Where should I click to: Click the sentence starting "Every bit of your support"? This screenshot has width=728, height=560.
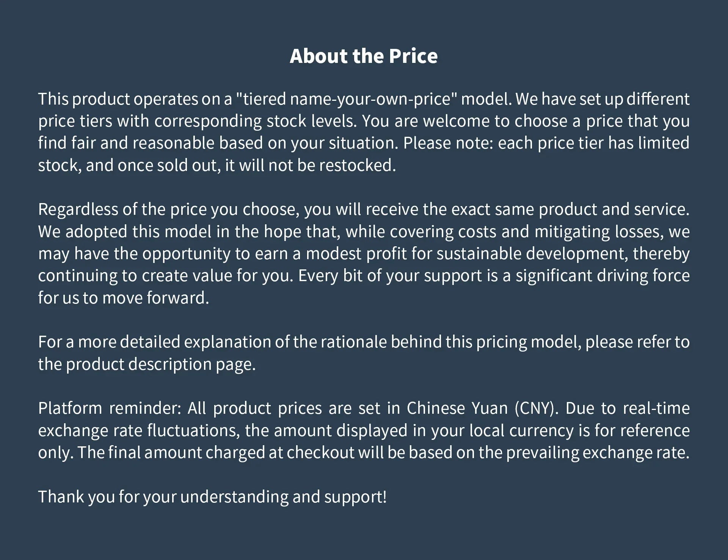click(493, 276)
